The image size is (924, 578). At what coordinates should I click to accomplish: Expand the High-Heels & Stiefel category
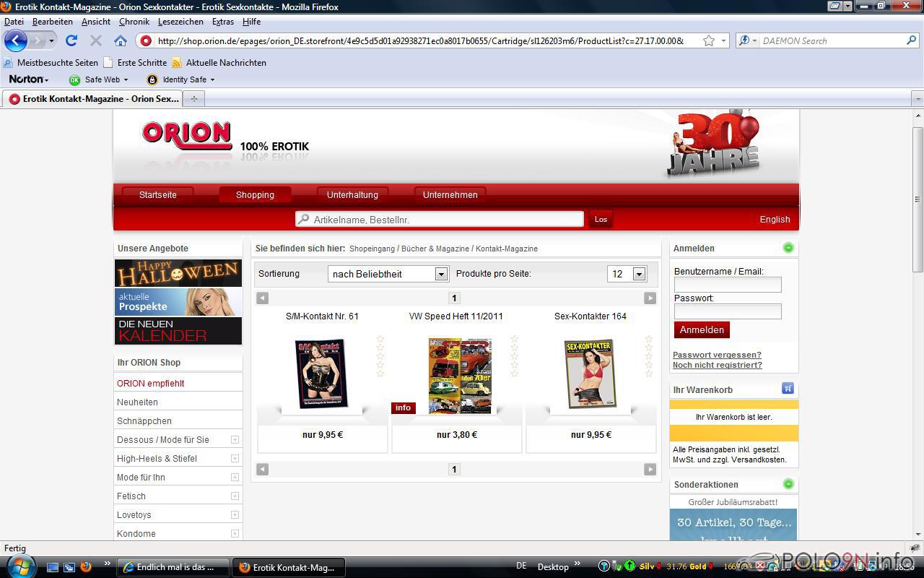click(x=235, y=458)
